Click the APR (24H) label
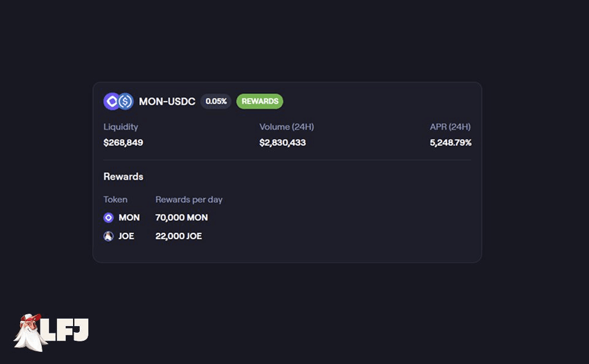Viewport: 589px width, 364px height. coord(450,127)
